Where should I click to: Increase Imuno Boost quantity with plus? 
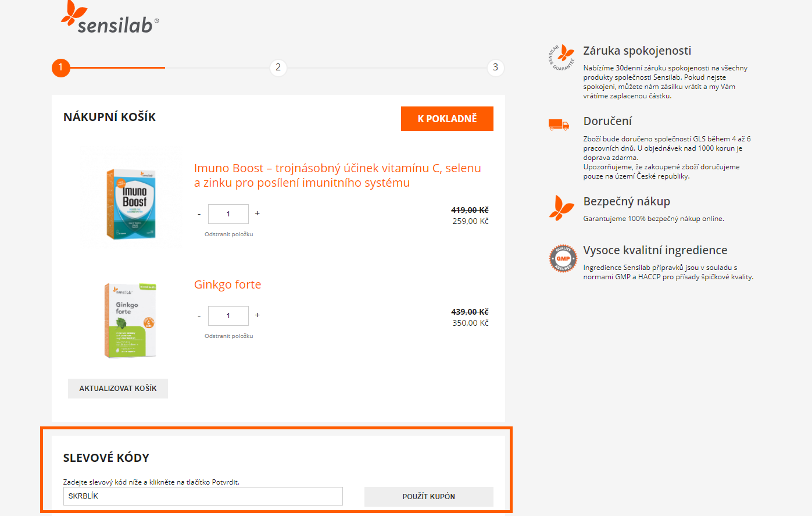pos(257,213)
